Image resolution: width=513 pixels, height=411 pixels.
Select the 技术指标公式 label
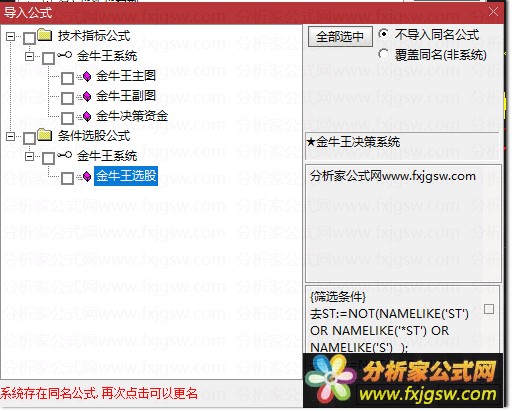tap(94, 36)
